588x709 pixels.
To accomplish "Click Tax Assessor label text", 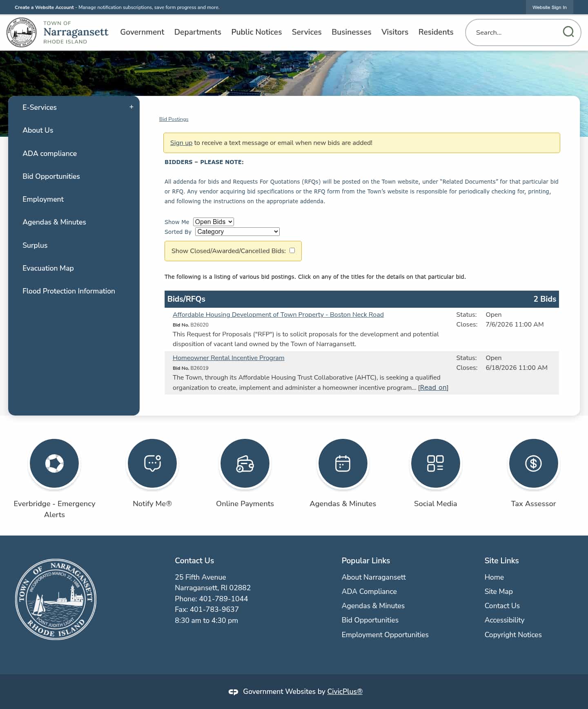I will click(x=533, y=504).
